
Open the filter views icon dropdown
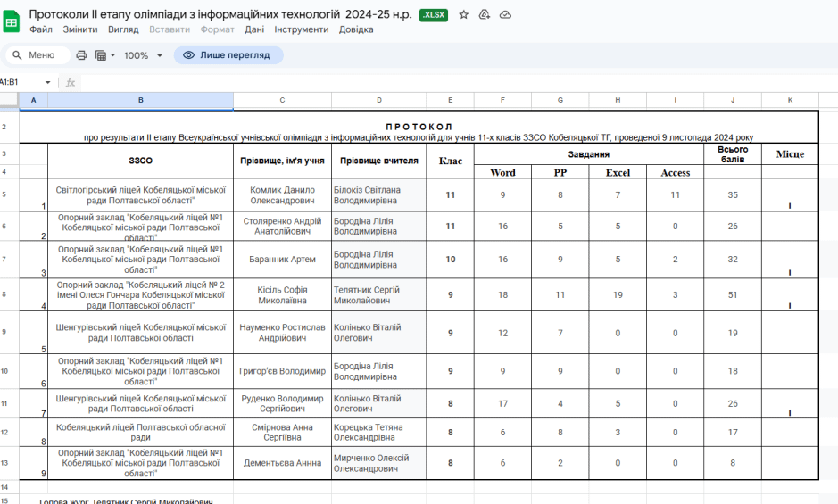coord(104,55)
